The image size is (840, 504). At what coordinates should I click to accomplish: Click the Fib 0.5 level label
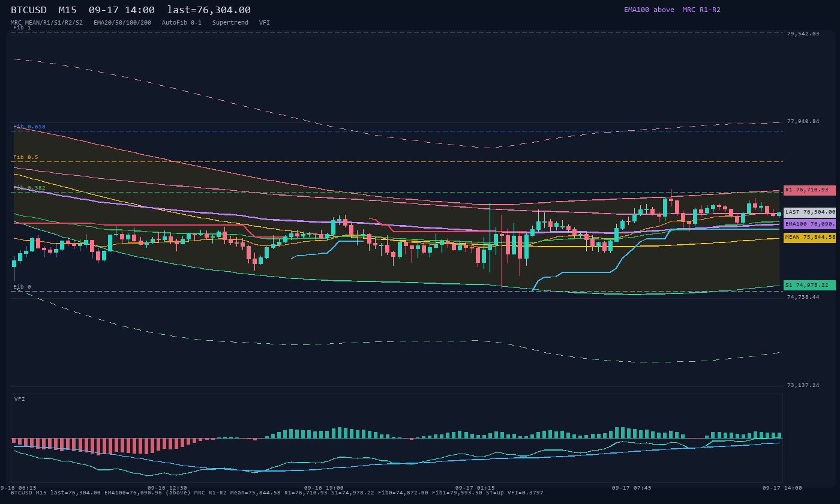(26, 157)
